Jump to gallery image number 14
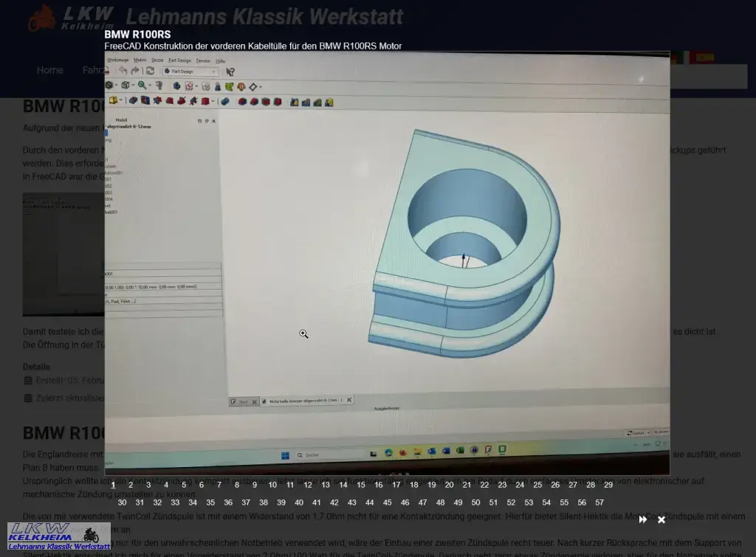 pyautogui.click(x=343, y=485)
